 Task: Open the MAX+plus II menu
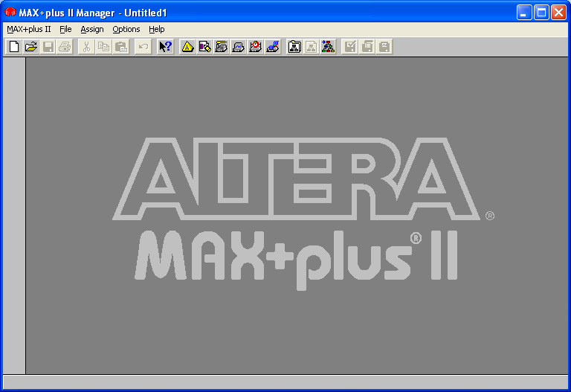coord(29,29)
